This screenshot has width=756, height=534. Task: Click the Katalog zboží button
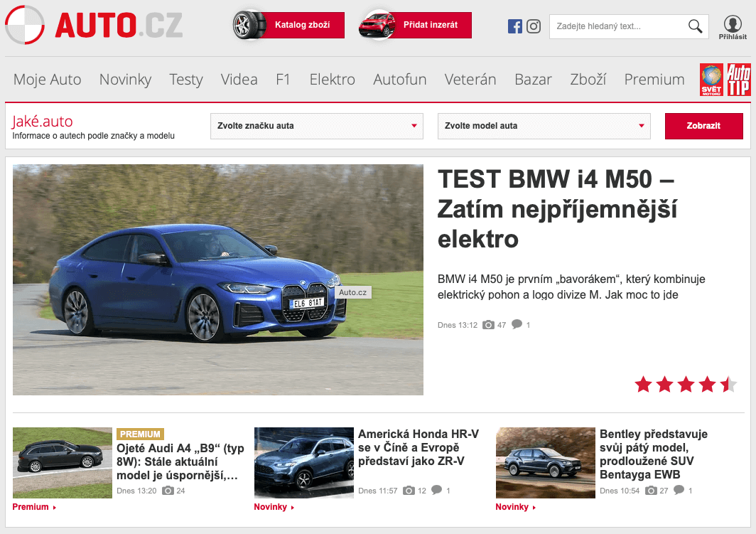point(302,25)
